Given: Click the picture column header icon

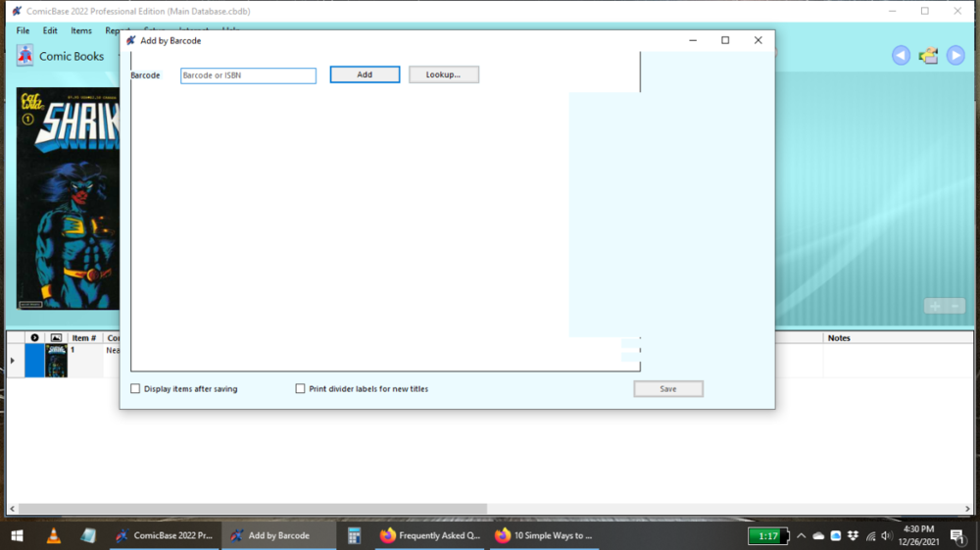Looking at the screenshot, I should click(56, 338).
